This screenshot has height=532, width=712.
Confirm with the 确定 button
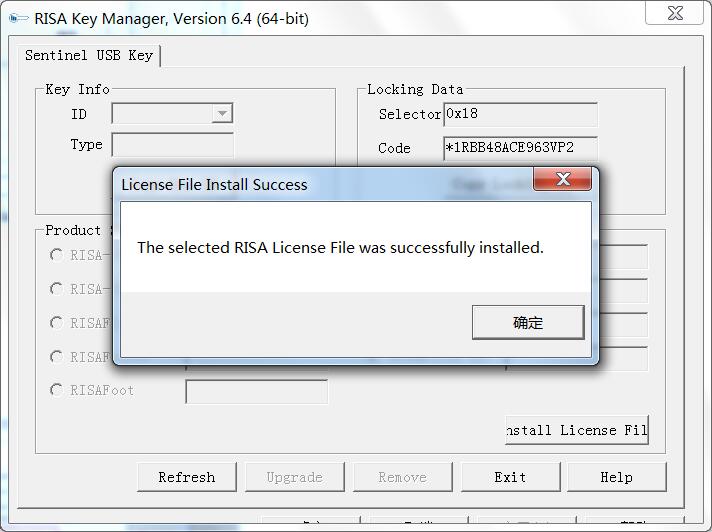tap(528, 322)
